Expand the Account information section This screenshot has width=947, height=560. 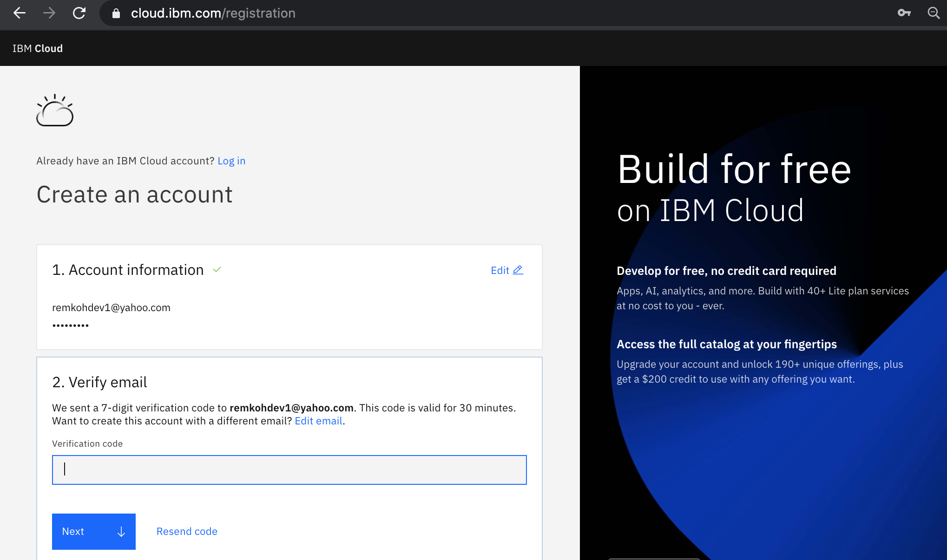[x=128, y=269]
